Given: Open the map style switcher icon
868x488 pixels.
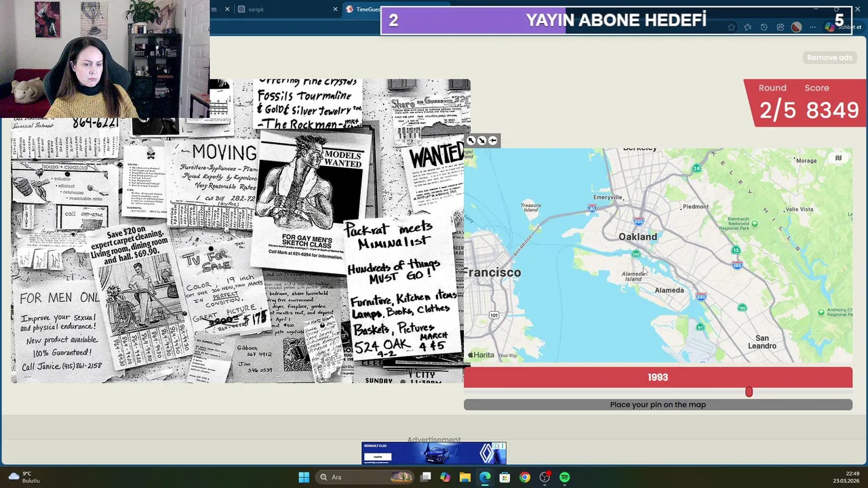Looking at the screenshot, I should (838, 158).
